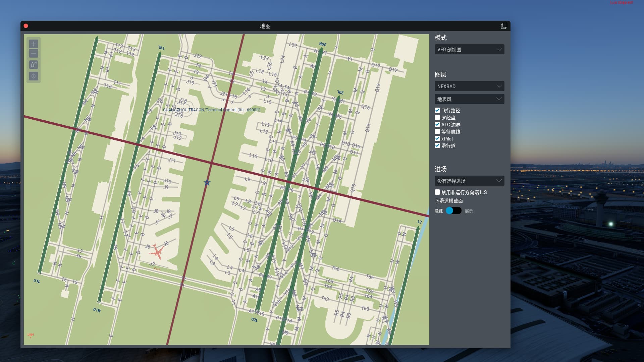Zoom out of the map
This screenshot has height=362, width=644.
pyautogui.click(x=34, y=53)
